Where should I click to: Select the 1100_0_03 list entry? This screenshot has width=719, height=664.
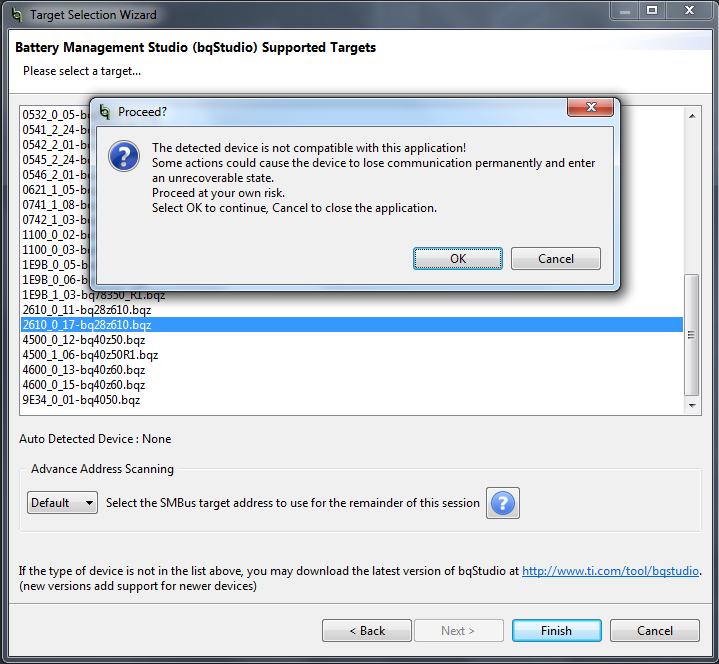pyautogui.click(x=55, y=250)
